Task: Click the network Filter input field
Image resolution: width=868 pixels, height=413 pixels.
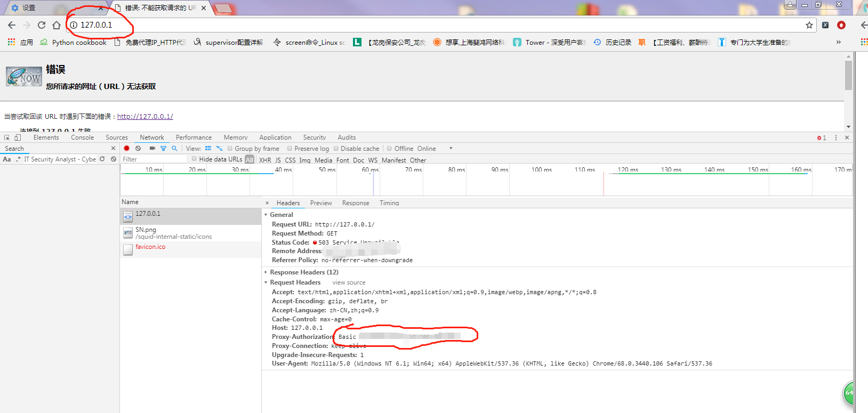Action: pyautogui.click(x=155, y=159)
